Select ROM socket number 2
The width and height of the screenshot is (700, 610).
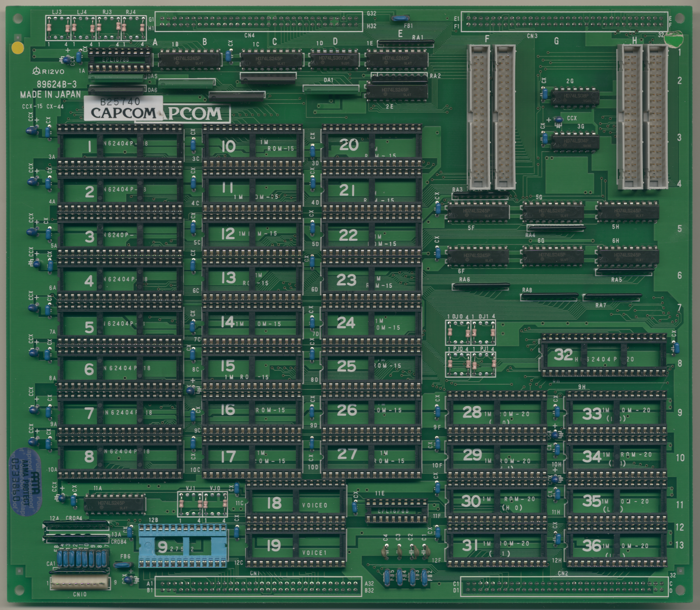(120, 191)
